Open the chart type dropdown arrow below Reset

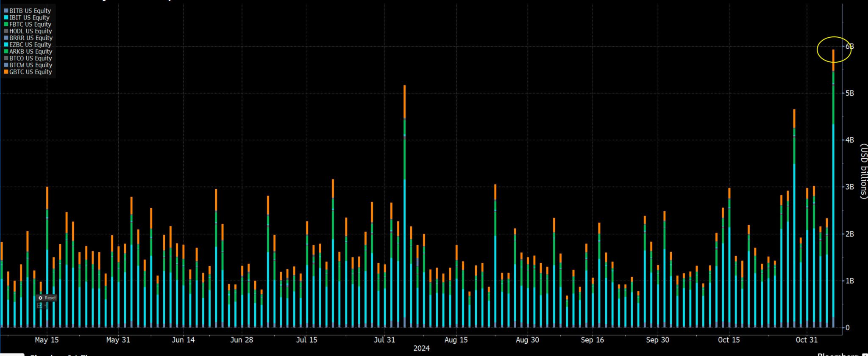(45, 305)
